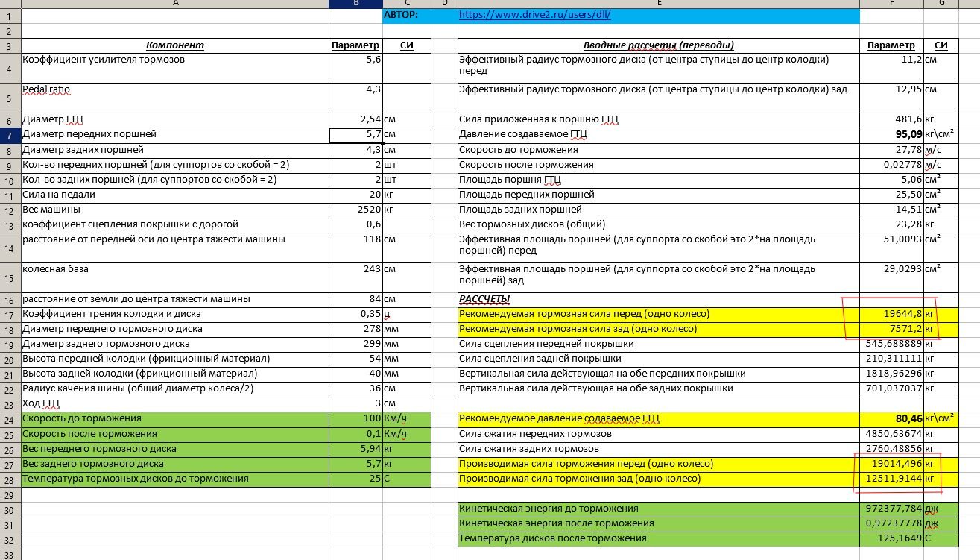This screenshot has height=560, width=980.
Task: Select 'Сила приложенная к поршню ГТЦ' cell
Action: coord(659,120)
